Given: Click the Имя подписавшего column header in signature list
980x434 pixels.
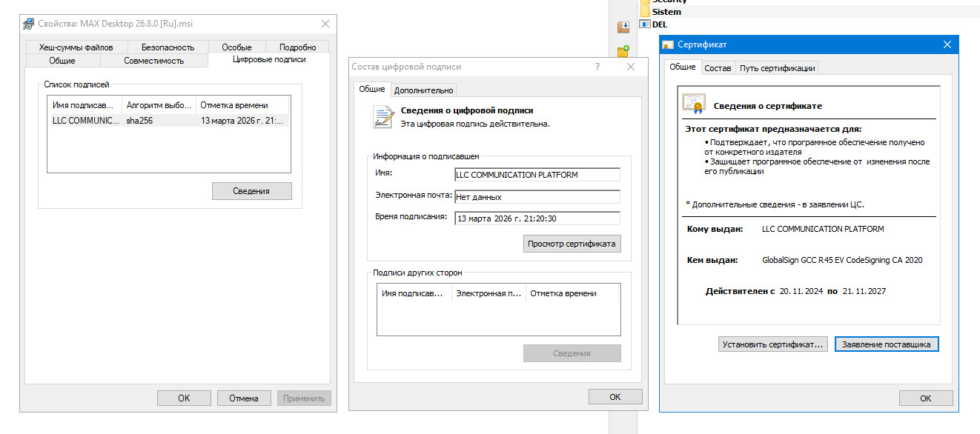Looking at the screenshot, I should click(85, 105).
